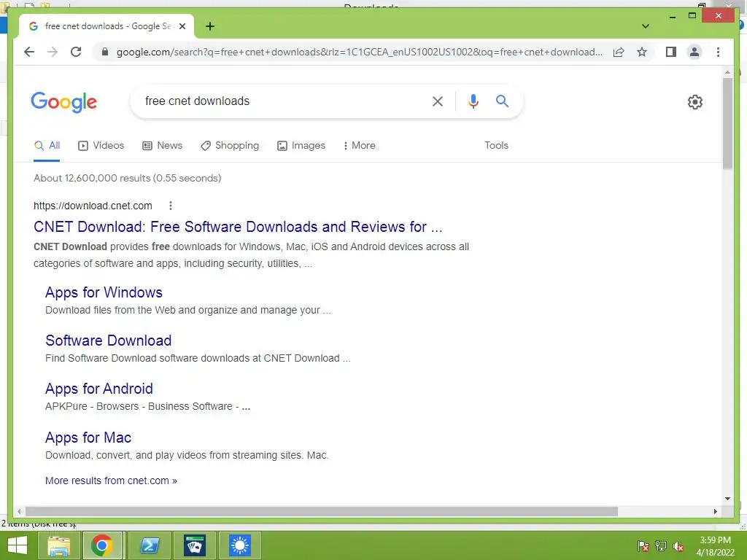The image size is (747, 560).
Task: Switch to Videos results
Action: pos(101,146)
